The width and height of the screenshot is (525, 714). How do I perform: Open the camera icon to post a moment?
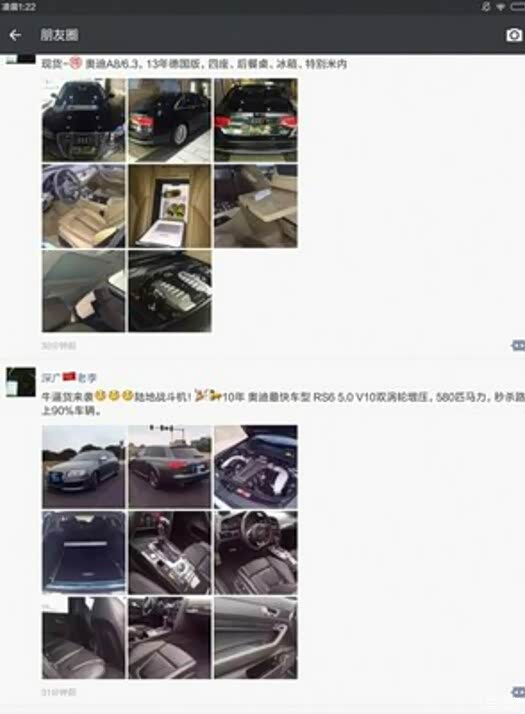pos(514,35)
